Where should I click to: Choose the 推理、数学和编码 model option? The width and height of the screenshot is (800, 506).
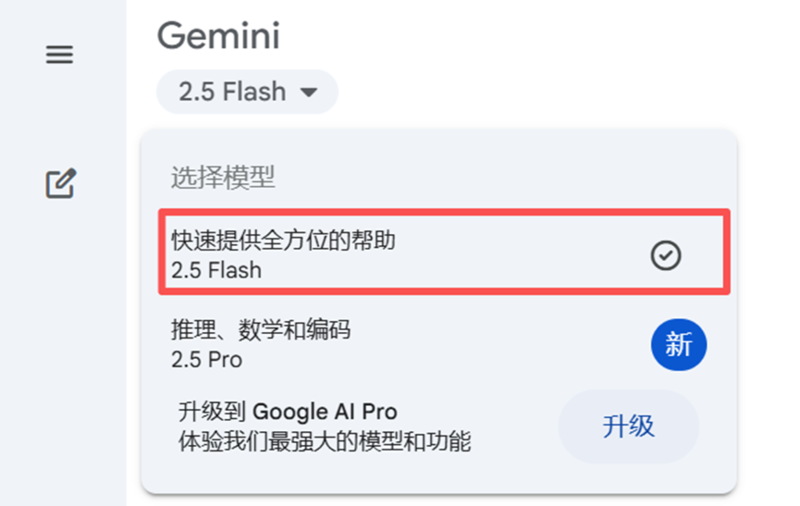coord(261,330)
